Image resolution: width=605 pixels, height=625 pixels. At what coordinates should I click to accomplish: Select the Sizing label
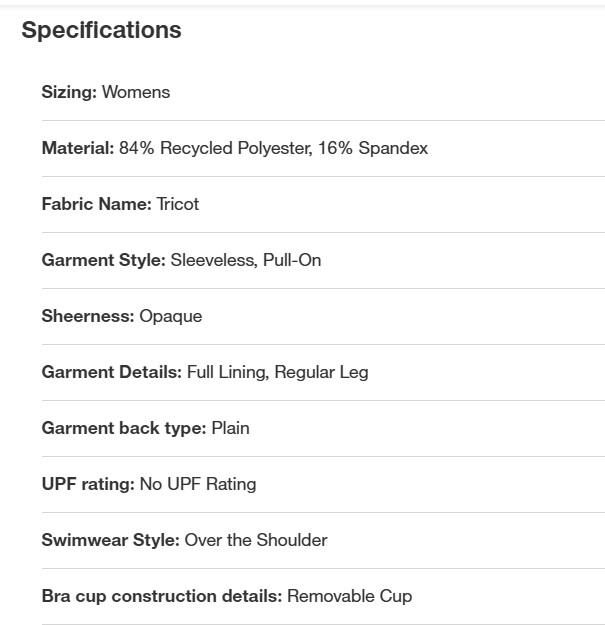pyautogui.click(x=69, y=92)
